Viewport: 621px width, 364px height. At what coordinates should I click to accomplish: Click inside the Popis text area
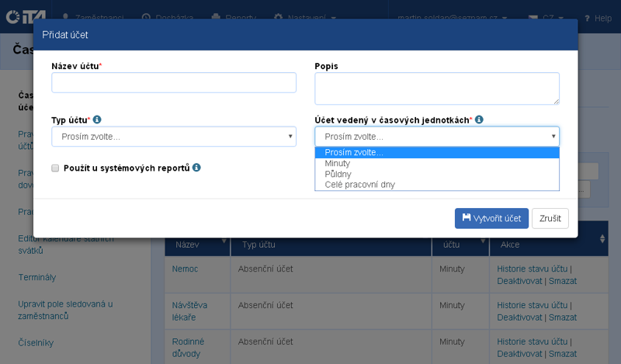tap(436, 88)
